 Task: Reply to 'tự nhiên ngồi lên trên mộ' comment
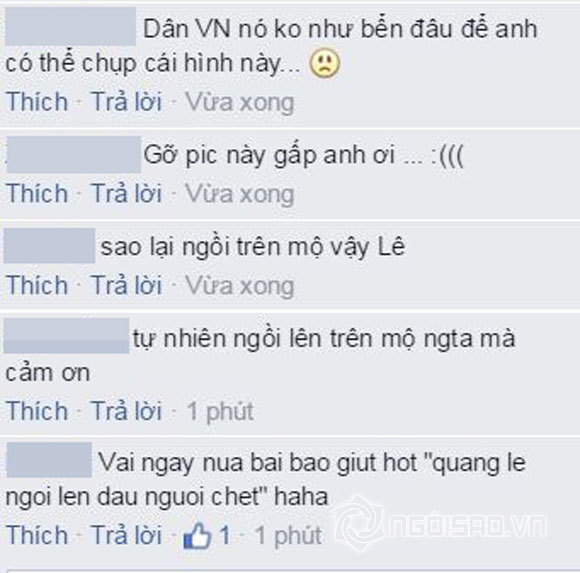(127, 411)
